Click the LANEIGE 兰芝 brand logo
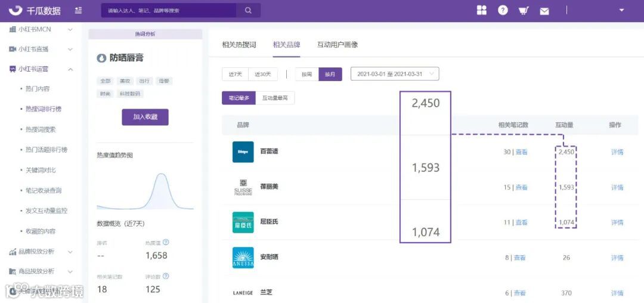The image size is (644, 303). (243, 293)
